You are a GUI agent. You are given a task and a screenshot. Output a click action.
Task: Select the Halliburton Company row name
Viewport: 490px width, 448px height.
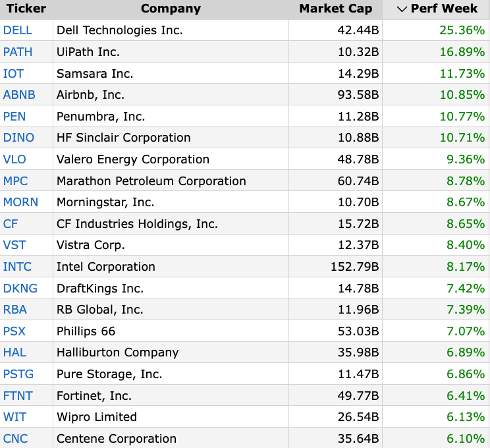(117, 352)
